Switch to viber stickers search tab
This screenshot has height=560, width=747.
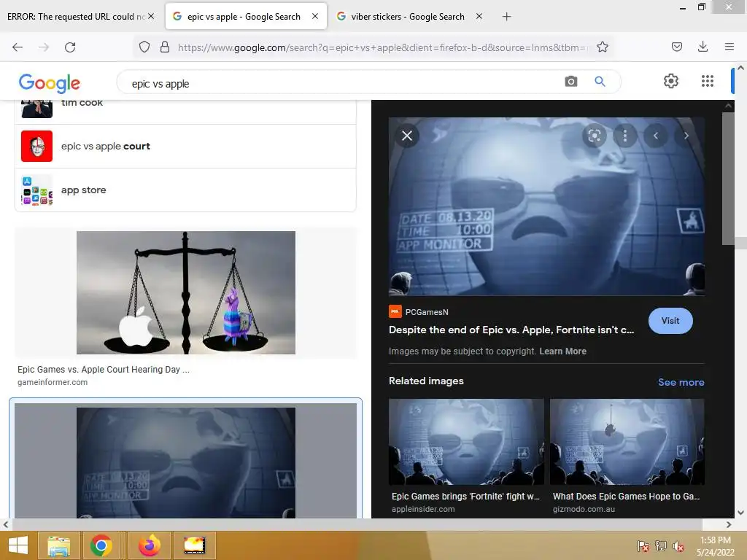(x=407, y=16)
